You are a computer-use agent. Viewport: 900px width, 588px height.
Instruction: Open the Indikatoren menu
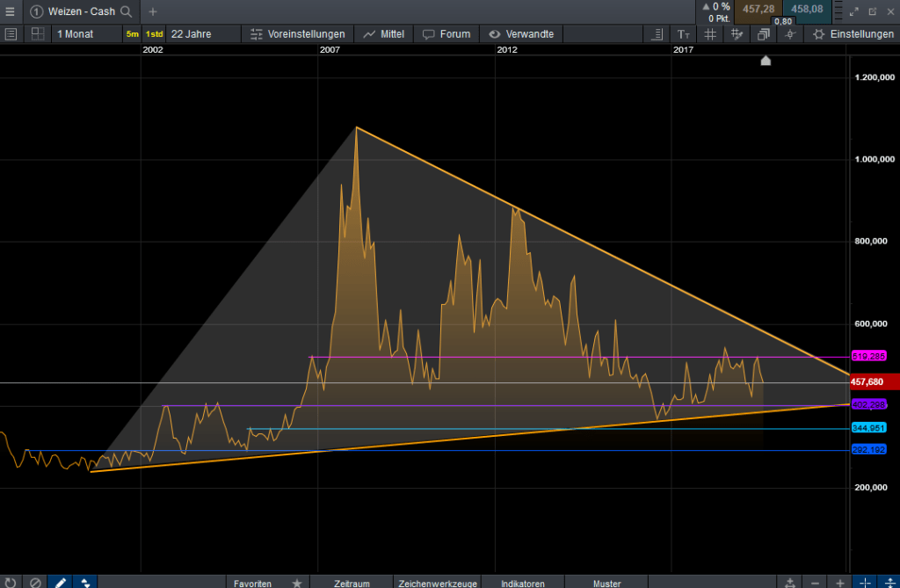tap(522, 583)
